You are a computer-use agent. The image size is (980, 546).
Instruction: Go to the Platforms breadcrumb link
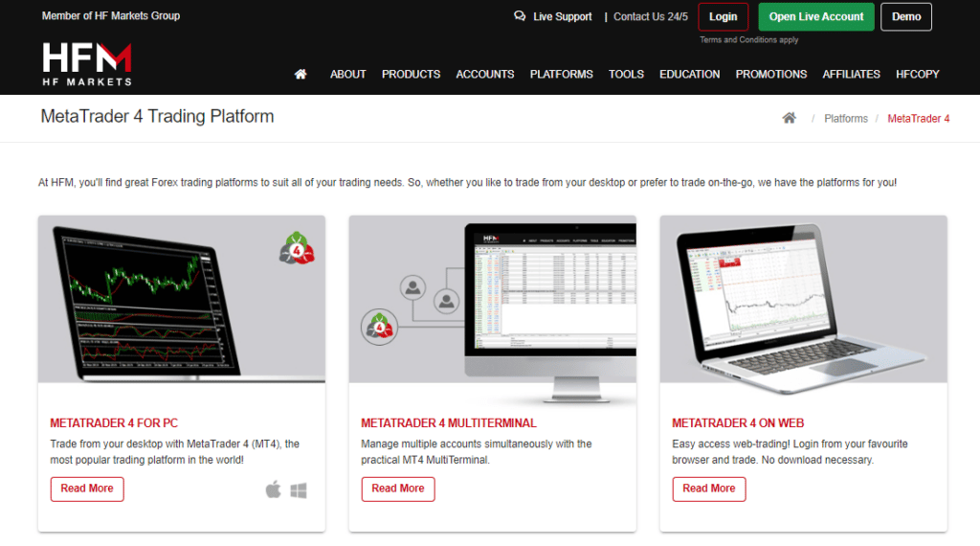pos(846,119)
